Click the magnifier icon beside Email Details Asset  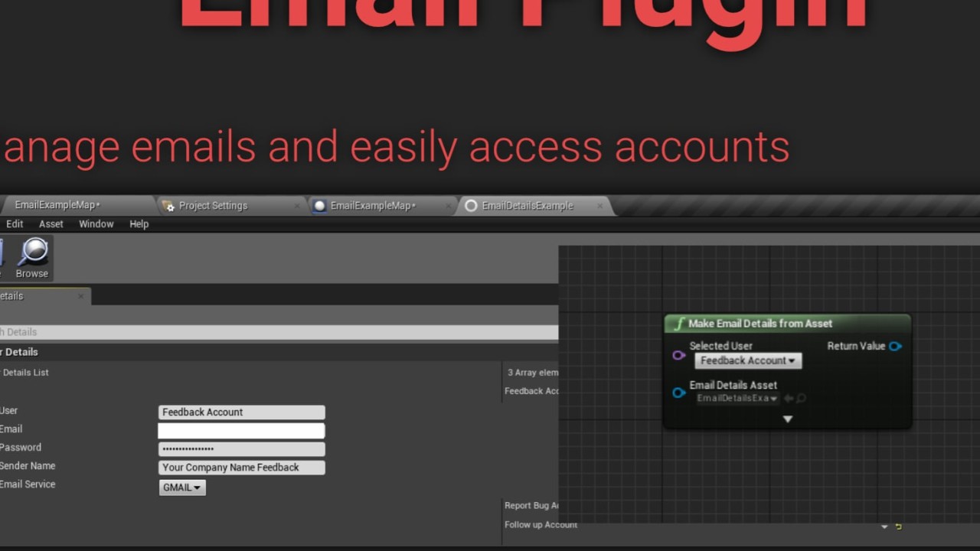pyautogui.click(x=801, y=398)
